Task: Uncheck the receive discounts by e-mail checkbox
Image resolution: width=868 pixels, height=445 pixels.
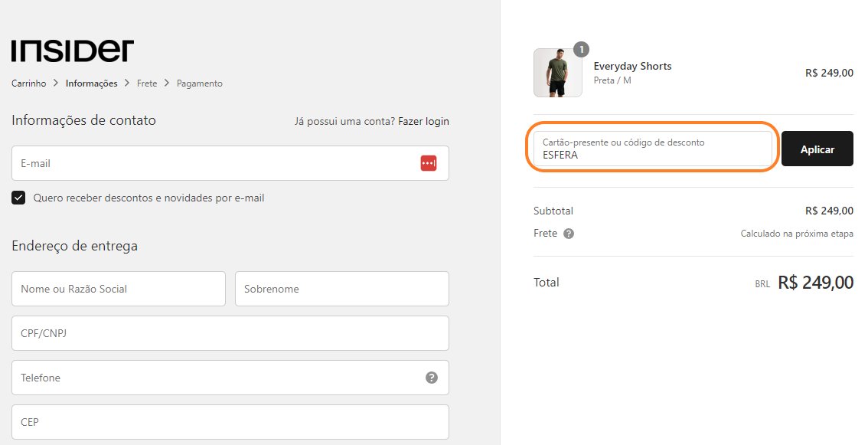Action: [18, 198]
